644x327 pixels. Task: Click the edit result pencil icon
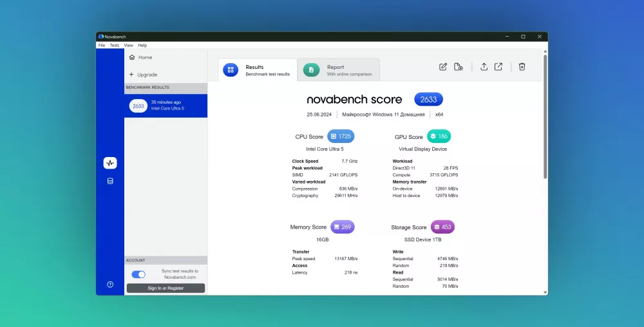443,66
